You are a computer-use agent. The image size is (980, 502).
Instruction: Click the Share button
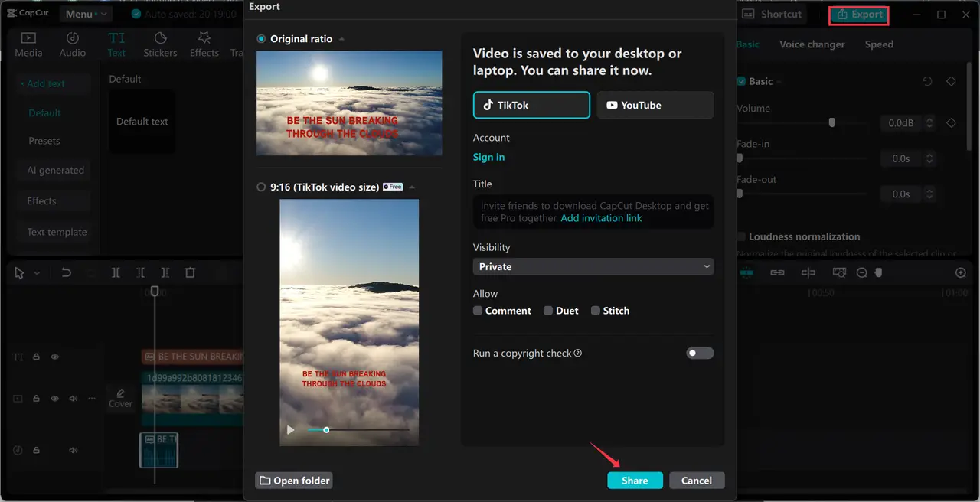click(x=635, y=481)
